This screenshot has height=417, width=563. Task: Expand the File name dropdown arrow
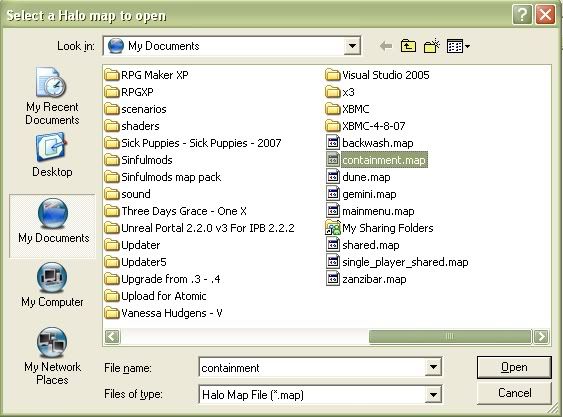tap(433, 367)
